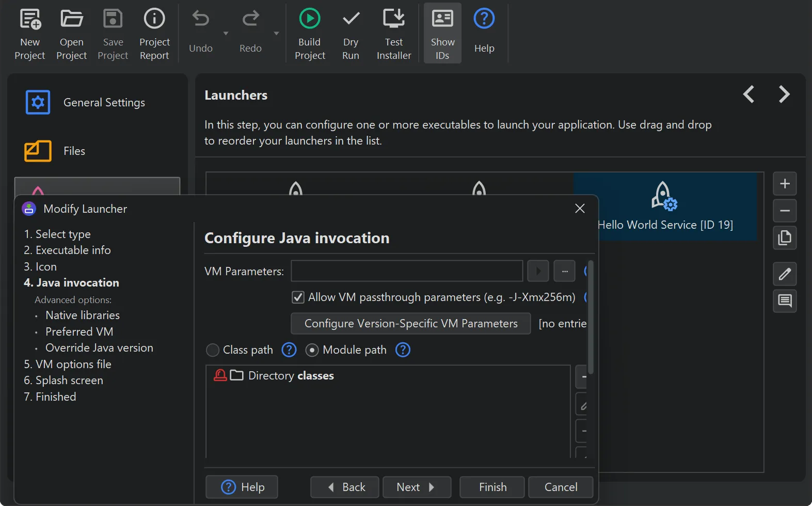This screenshot has height=506, width=812.
Task: Add a new launcher with plus icon
Action: pos(785,183)
